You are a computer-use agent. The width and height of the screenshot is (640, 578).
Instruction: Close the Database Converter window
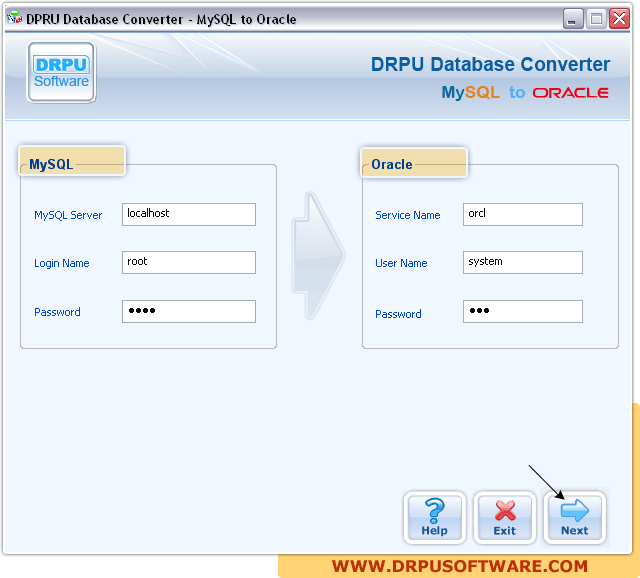coord(619,18)
